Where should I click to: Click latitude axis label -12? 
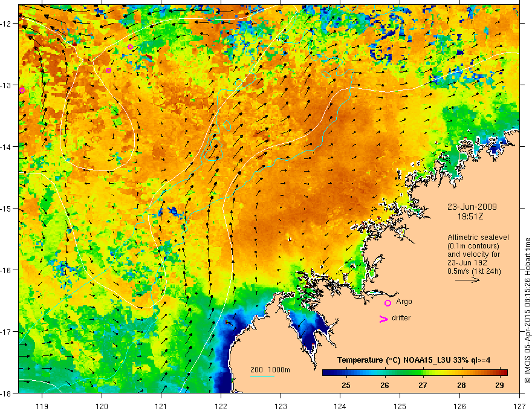point(7,24)
